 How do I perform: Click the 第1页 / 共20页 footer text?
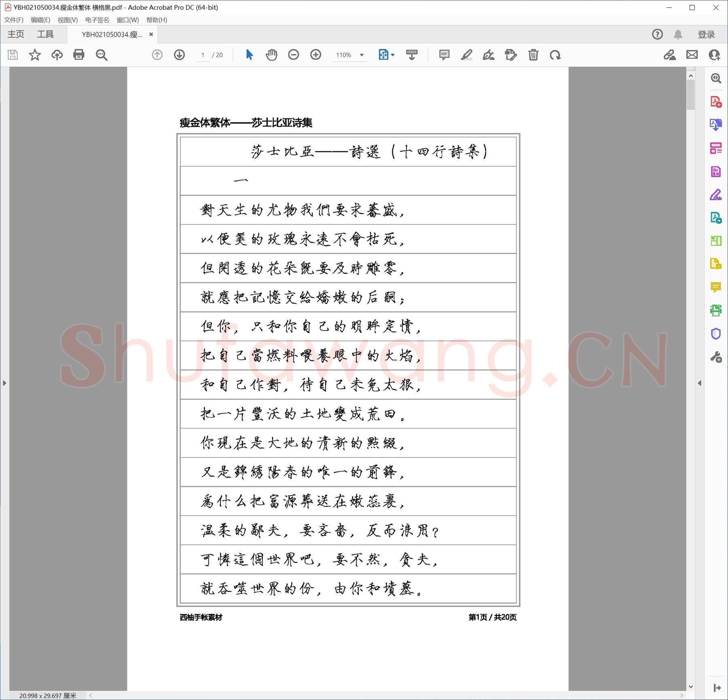(492, 617)
